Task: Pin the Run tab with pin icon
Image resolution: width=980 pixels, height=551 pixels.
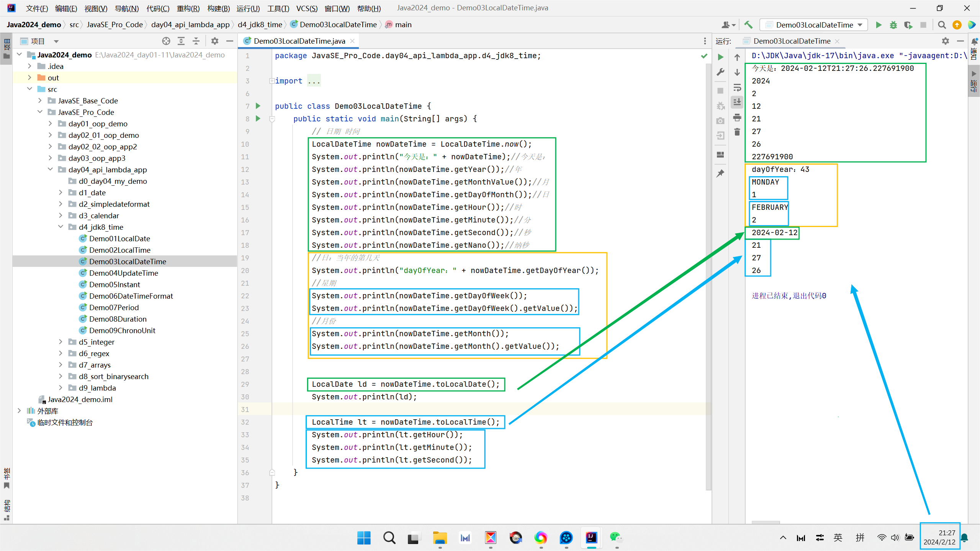Action: pyautogui.click(x=720, y=173)
